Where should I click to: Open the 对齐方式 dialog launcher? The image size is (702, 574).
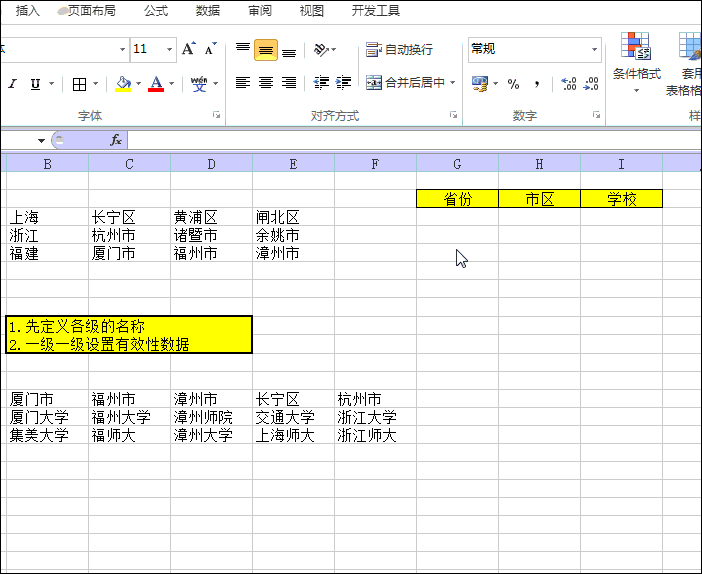(454, 116)
